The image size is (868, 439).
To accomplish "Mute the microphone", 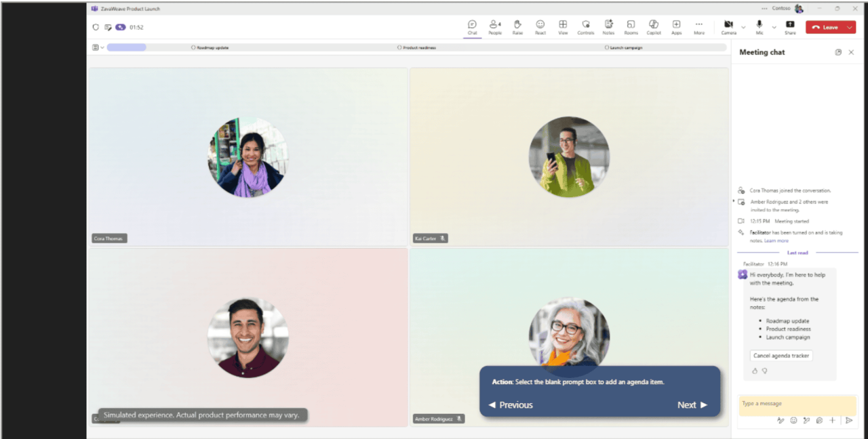I will 757,27.
